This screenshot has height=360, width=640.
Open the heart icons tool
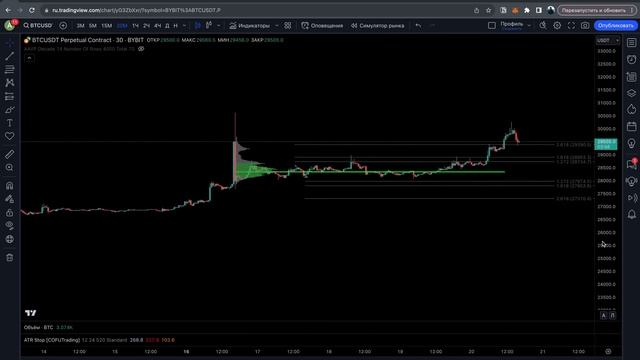point(9,136)
